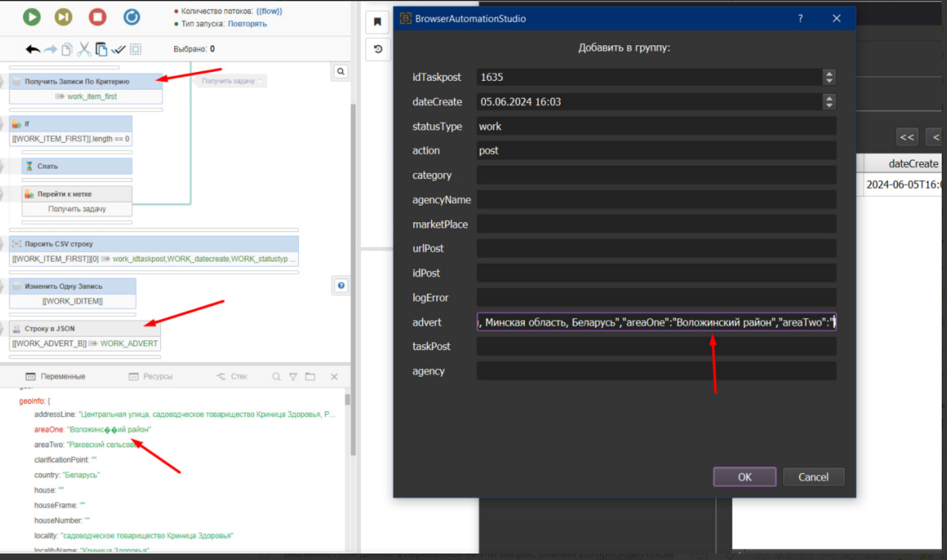
Task: Increase idTaskpost value with up arrow
Action: point(829,74)
